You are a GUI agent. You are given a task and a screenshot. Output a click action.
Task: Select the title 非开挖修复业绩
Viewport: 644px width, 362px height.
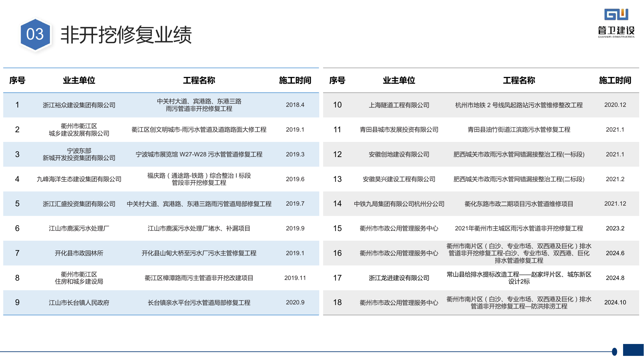click(x=126, y=35)
